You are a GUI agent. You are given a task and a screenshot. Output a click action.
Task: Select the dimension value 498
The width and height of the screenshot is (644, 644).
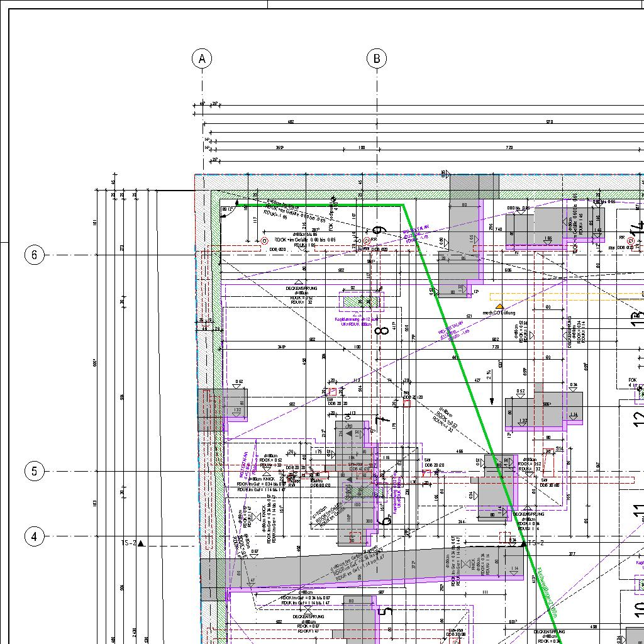coord(593,627)
